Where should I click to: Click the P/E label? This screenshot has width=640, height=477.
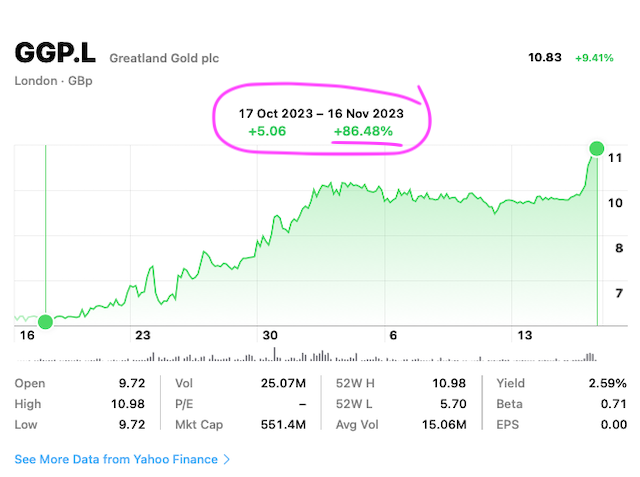pyautogui.click(x=184, y=404)
